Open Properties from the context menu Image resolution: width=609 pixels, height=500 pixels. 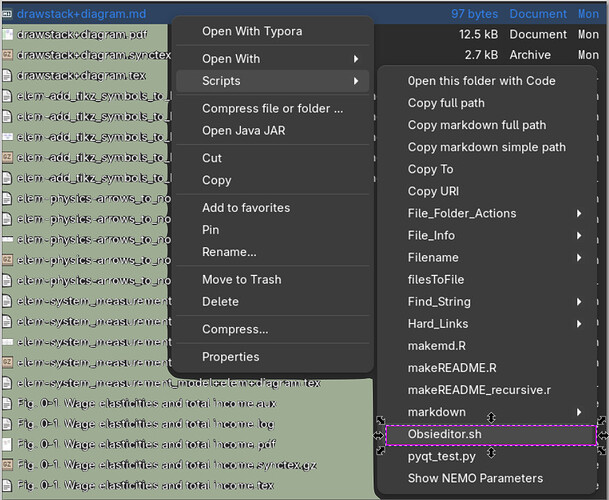(x=231, y=357)
